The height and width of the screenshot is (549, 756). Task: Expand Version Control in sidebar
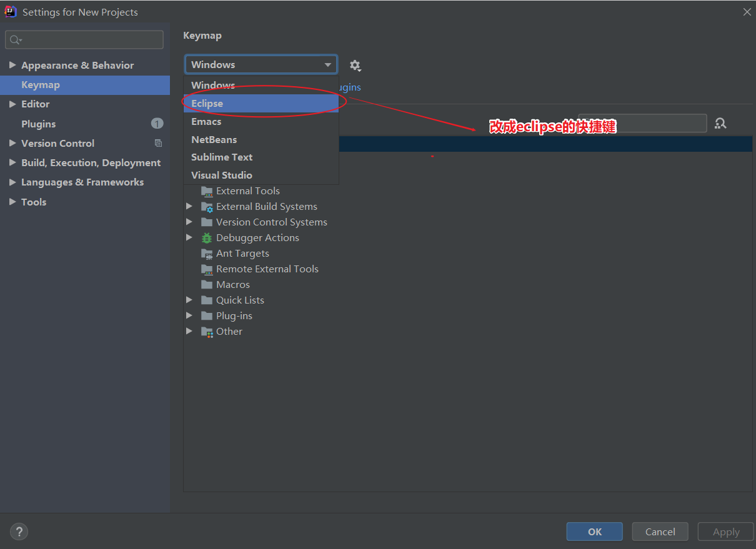(x=12, y=143)
